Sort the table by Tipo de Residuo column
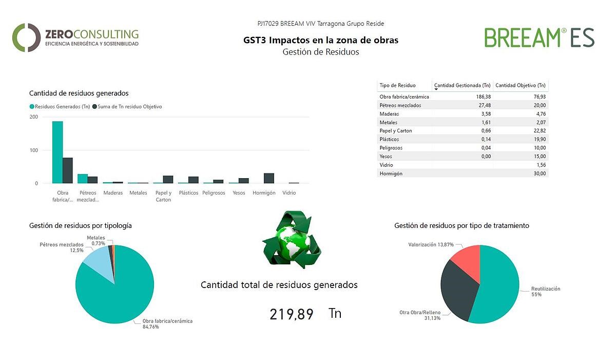The height and width of the screenshot is (364, 616). click(398, 86)
